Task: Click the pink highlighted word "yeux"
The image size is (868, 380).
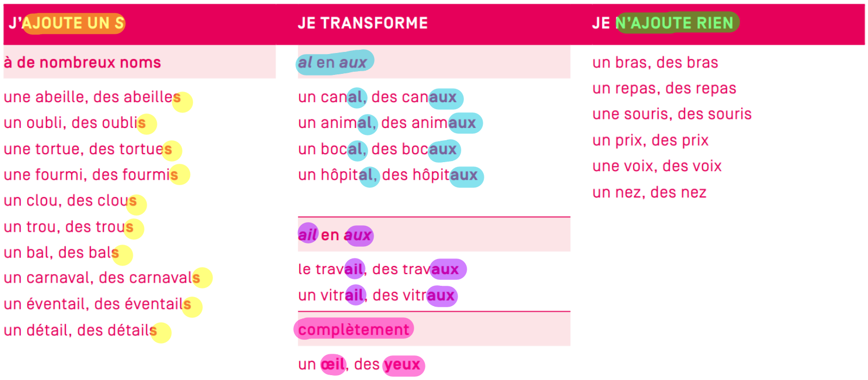Action: pyautogui.click(x=402, y=365)
